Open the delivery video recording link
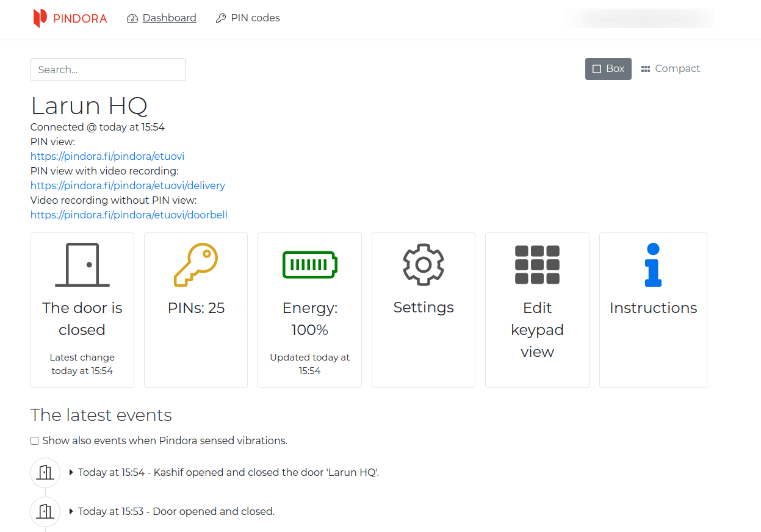This screenshot has width=761, height=532. coord(128,185)
